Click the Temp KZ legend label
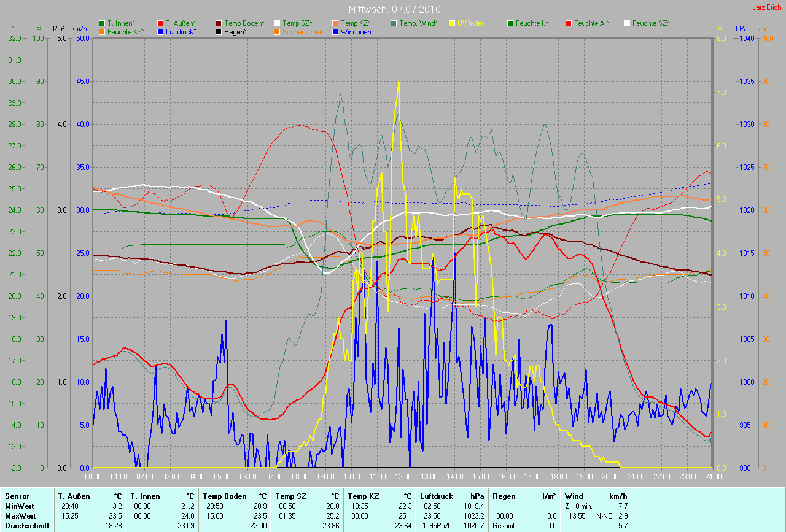 (356, 23)
